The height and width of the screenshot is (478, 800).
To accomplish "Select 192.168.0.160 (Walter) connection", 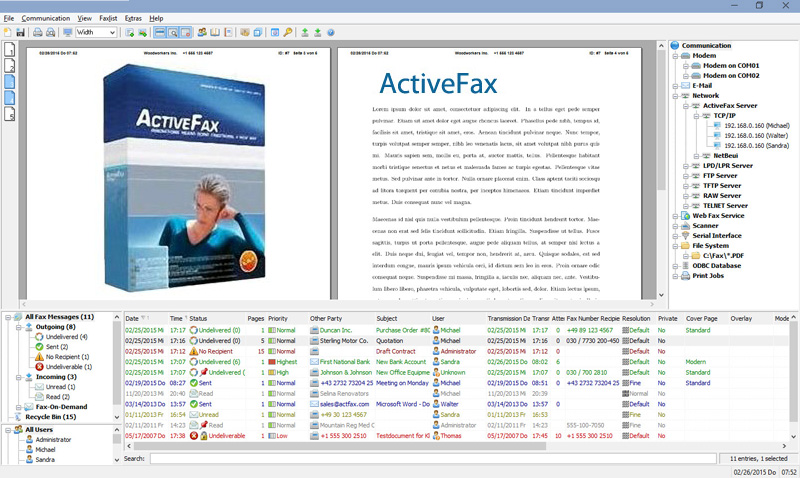I will point(756,136).
